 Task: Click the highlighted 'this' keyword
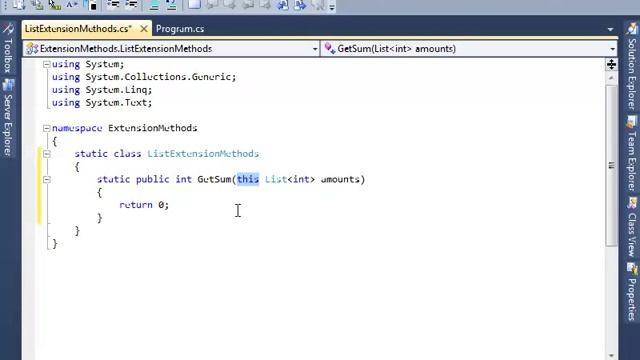click(248, 179)
